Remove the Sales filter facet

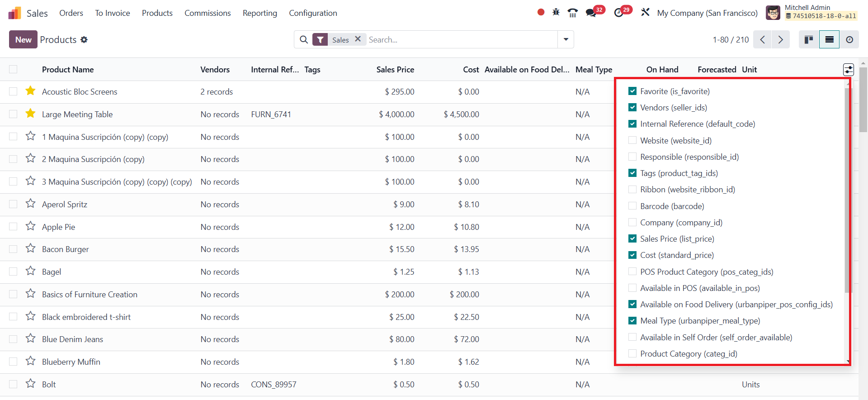(358, 39)
